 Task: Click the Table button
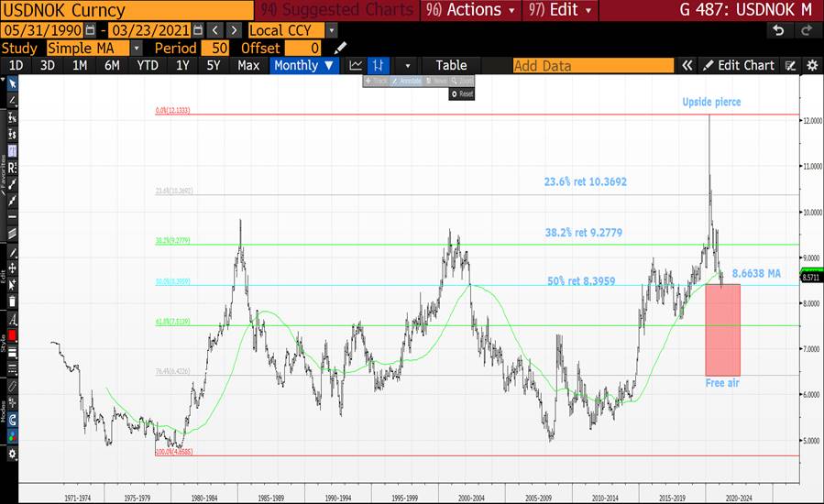[451, 66]
